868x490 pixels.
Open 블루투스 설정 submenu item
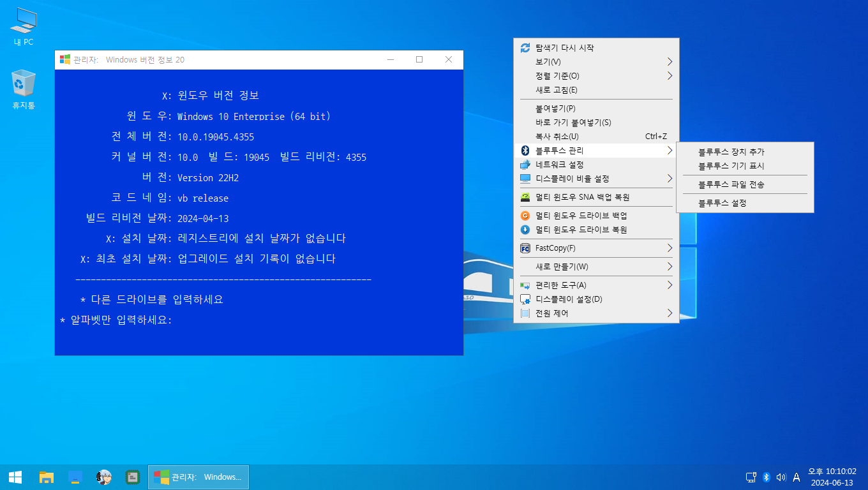(x=745, y=203)
